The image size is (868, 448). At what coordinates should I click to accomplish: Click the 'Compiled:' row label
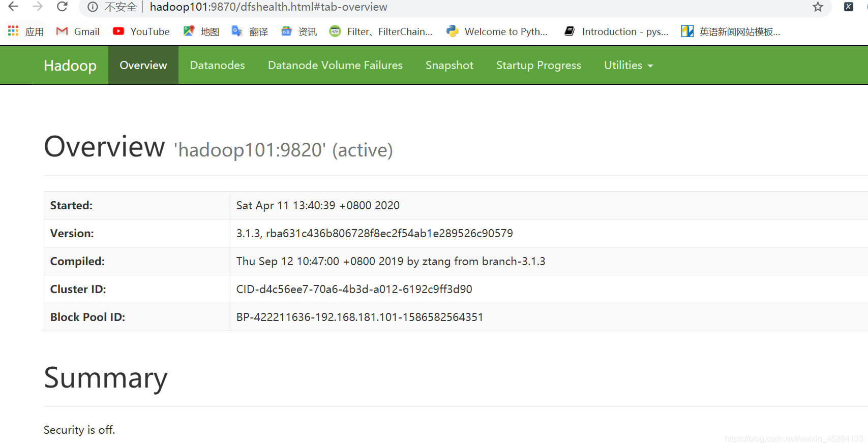point(77,261)
